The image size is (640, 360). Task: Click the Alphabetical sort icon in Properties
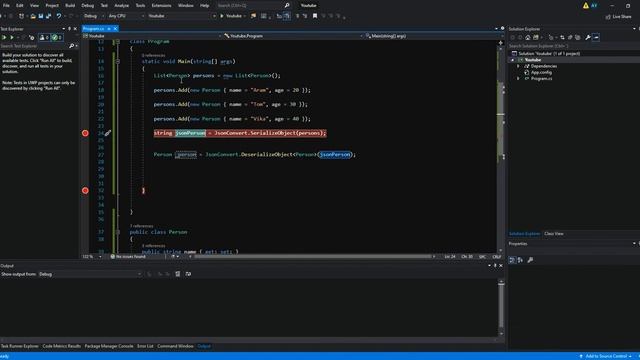520,260
